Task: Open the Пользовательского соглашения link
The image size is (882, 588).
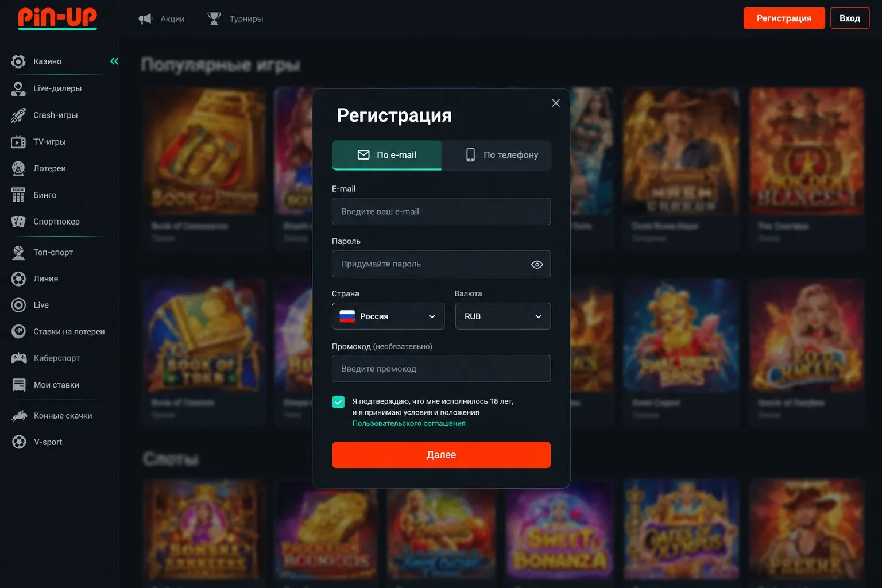Action: click(409, 424)
